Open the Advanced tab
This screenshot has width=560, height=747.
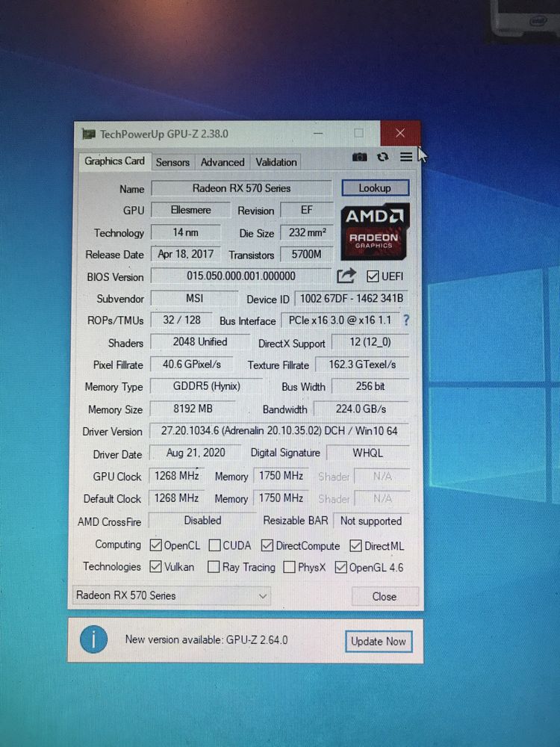223,162
